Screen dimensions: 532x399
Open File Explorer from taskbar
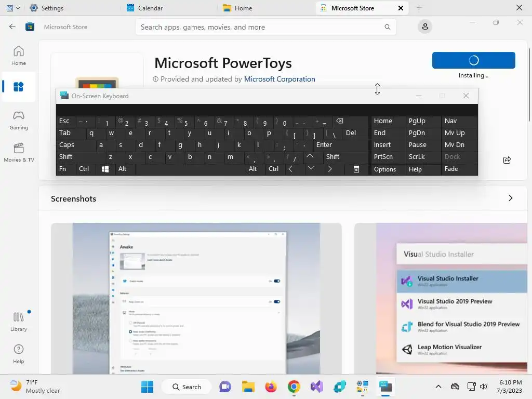[248, 387]
